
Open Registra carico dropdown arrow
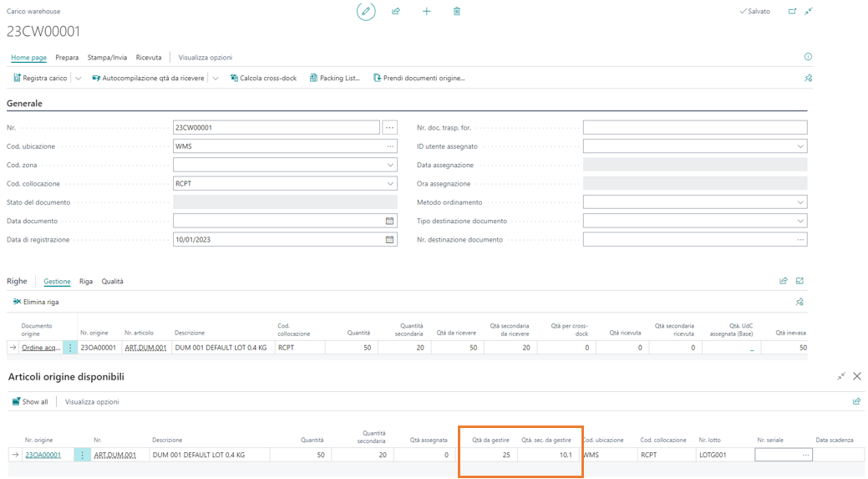click(x=78, y=79)
